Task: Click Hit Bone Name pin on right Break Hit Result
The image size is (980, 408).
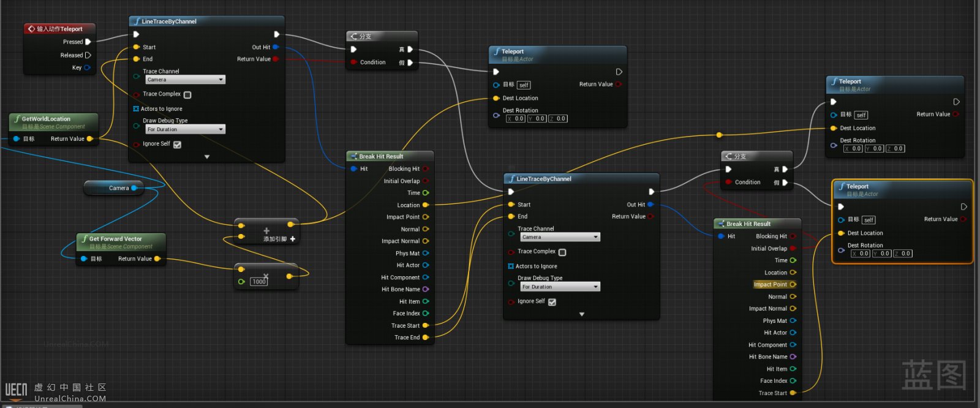Action: point(793,357)
